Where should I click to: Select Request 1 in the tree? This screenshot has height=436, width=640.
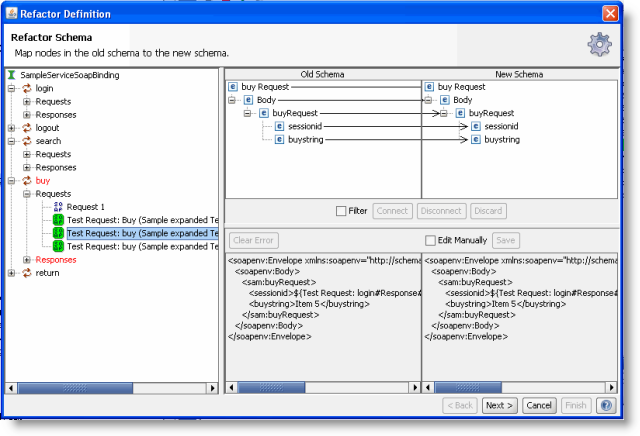coord(86,207)
